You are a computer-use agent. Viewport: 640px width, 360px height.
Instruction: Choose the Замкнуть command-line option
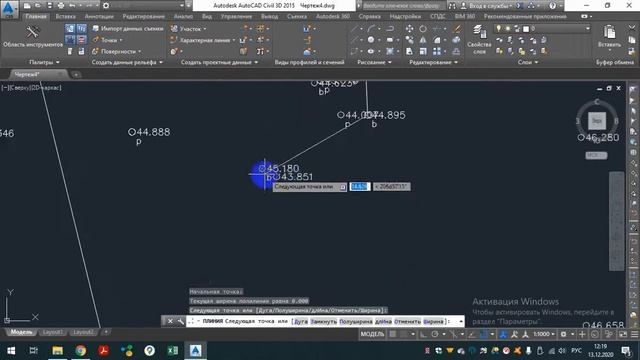(324, 322)
